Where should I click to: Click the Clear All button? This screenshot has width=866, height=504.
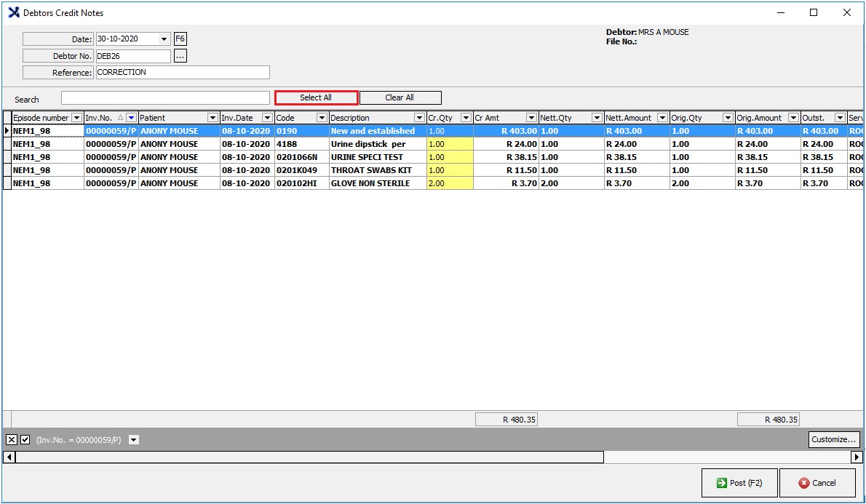400,97
